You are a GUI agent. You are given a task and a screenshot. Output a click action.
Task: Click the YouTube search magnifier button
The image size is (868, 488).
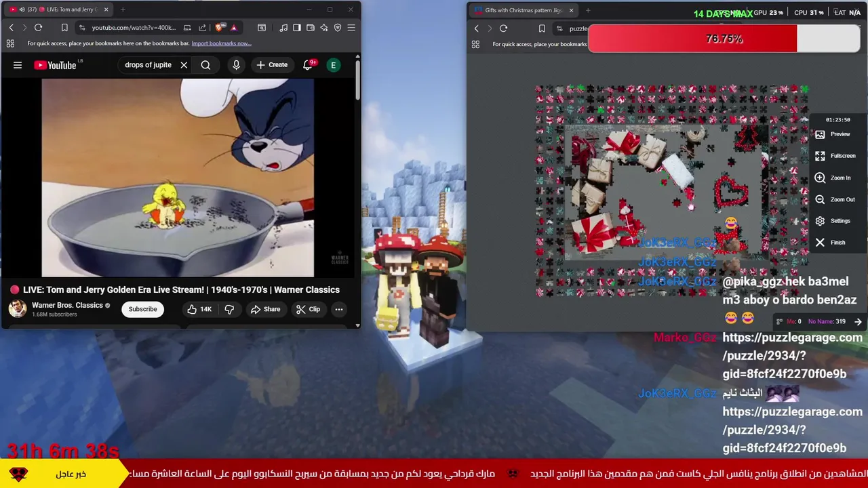205,65
